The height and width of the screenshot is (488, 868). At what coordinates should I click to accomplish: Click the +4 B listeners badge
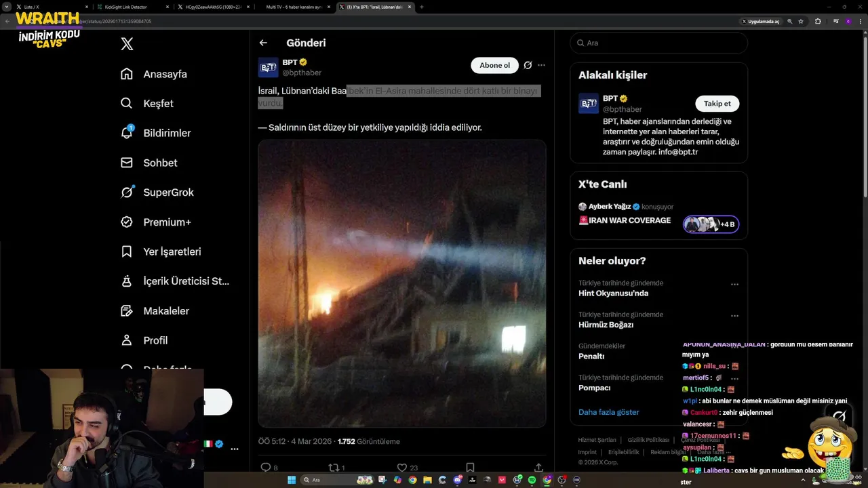coord(711,224)
